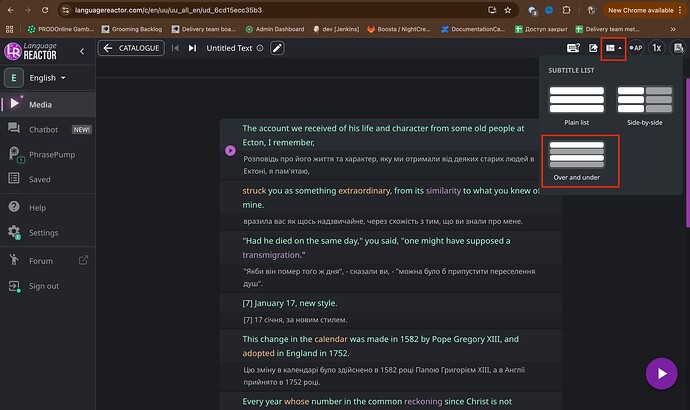Open Chatbot in the sidebar

[x=45, y=129]
